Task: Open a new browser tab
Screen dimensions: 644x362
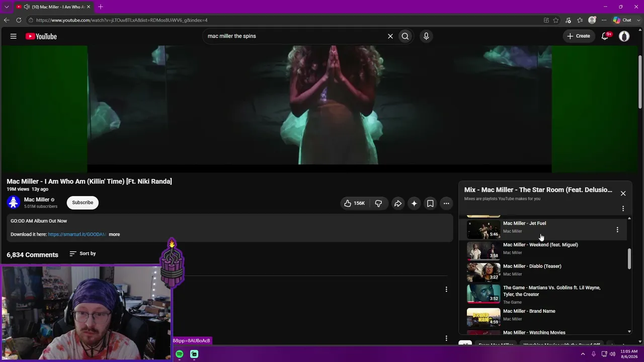Action: (x=101, y=7)
